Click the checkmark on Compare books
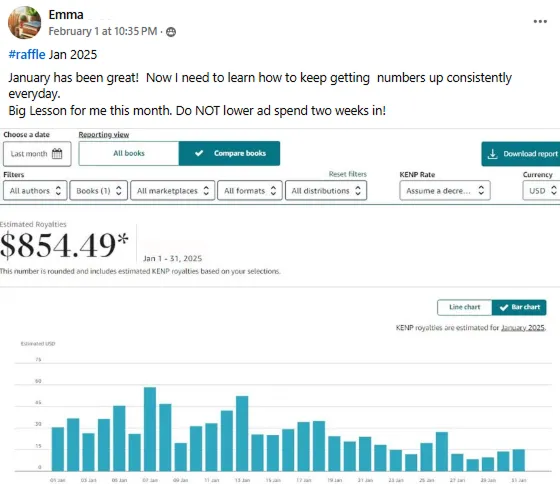 pyautogui.click(x=199, y=153)
